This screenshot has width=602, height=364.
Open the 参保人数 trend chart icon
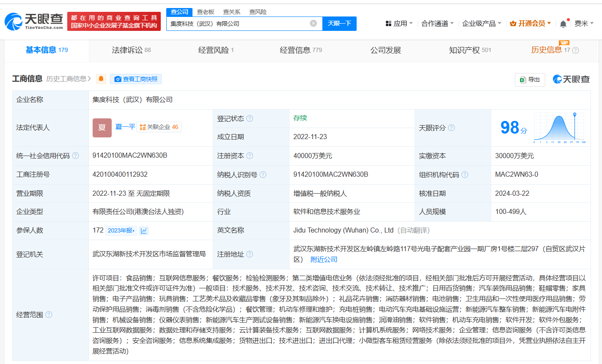[144, 230]
